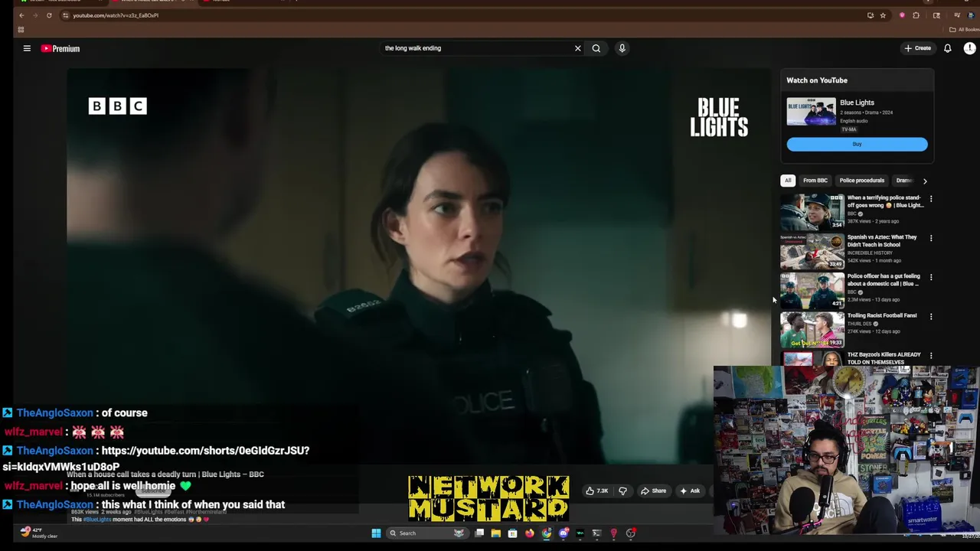Open Chrome from taskbar
Viewport: 980px width, 551px height.
[x=546, y=533]
